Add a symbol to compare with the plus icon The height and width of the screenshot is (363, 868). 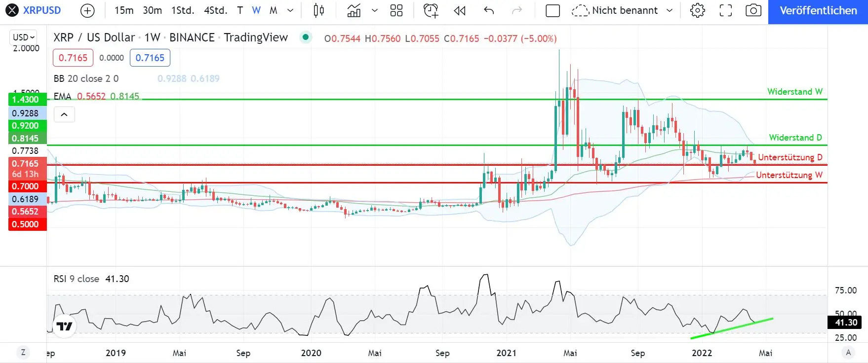coord(87,10)
